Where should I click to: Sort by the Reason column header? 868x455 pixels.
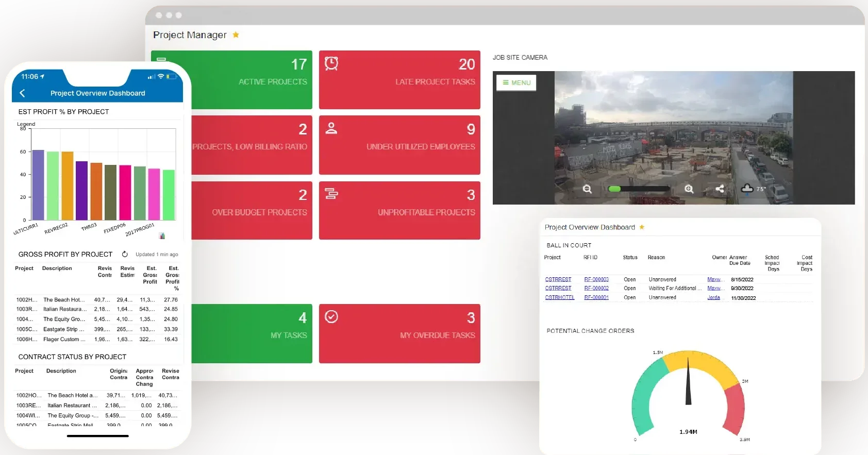(x=656, y=257)
